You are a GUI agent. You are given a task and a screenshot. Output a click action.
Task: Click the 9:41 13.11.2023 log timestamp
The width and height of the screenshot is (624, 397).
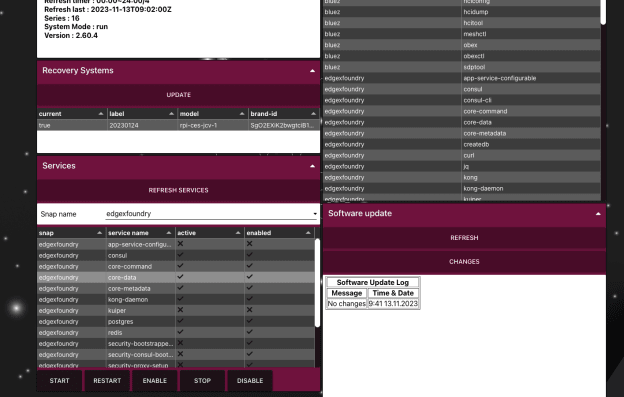tap(393, 304)
